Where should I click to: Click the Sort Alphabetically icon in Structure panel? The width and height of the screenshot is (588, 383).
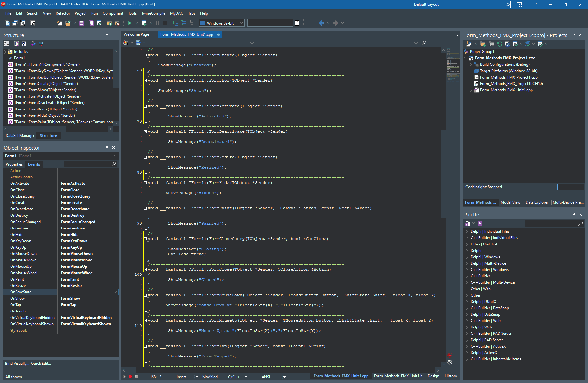(6, 44)
